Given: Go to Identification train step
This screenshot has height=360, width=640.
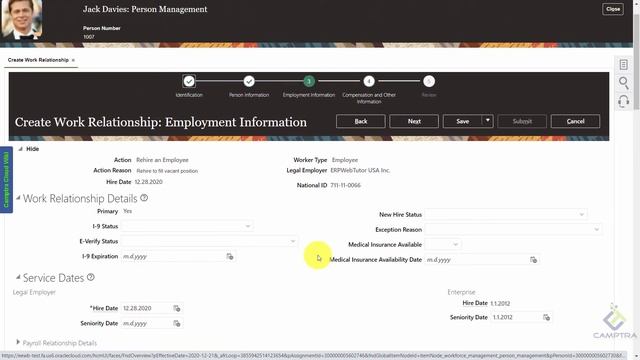Looking at the screenshot, I should (x=189, y=81).
